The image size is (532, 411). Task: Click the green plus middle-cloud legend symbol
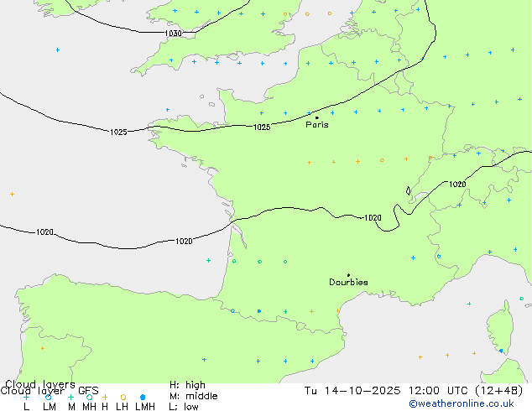pos(70,397)
